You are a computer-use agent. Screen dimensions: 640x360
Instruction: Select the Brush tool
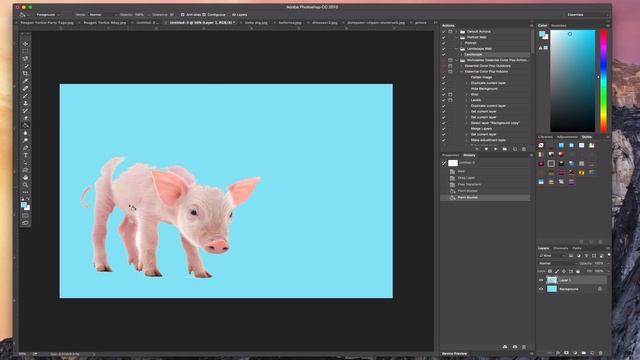tap(25, 96)
